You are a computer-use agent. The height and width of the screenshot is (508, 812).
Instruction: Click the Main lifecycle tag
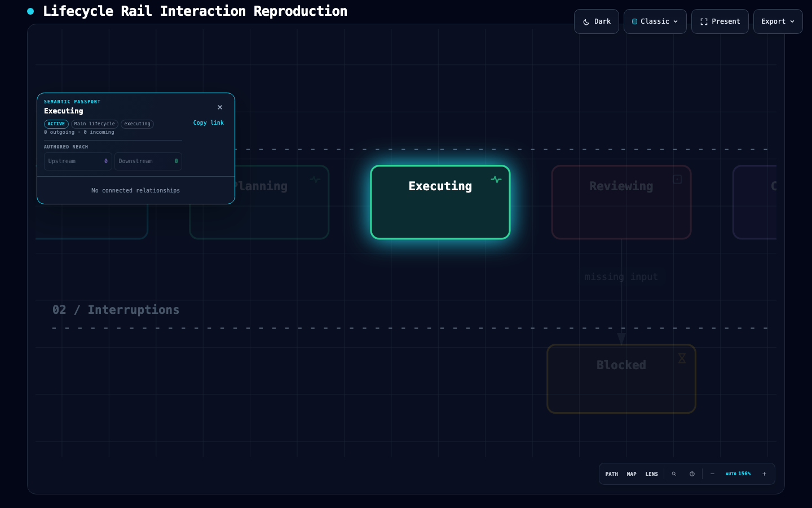click(x=95, y=124)
